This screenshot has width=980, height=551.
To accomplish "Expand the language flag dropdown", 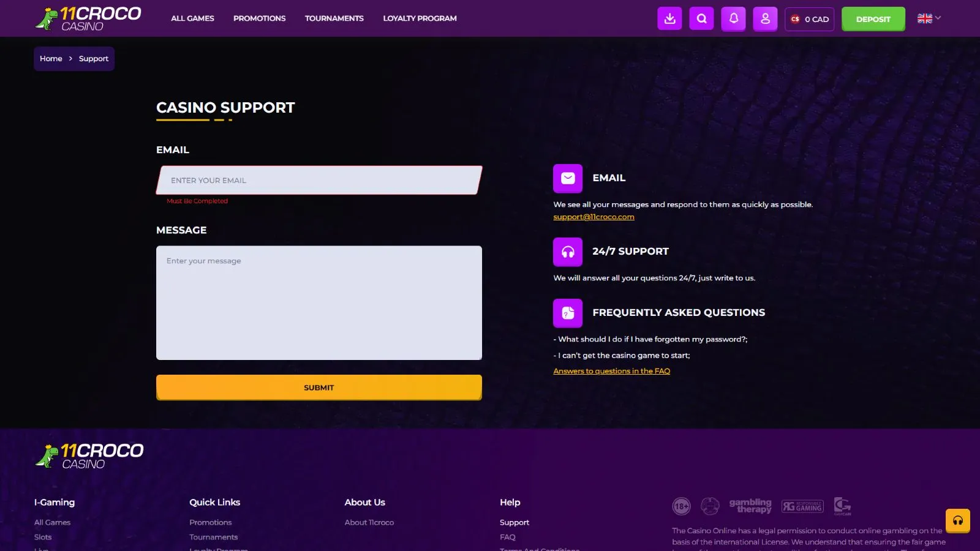I will point(929,18).
